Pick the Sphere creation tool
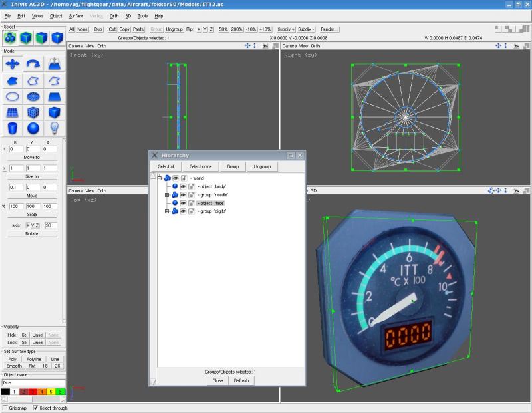The width and height of the screenshot is (532, 413). coord(33,128)
